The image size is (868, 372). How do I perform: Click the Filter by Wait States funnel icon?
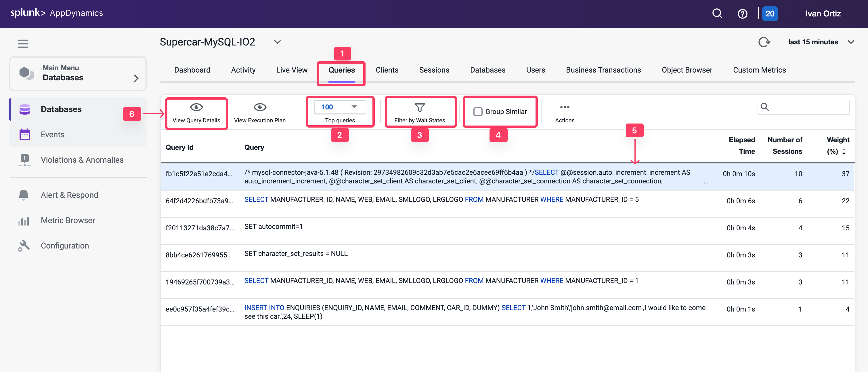click(420, 107)
